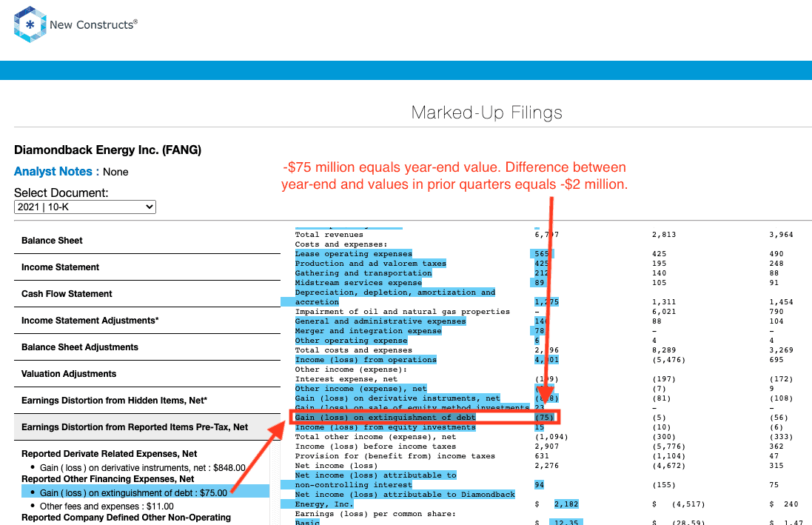Click the 6,021 impairment value
Viewport: 812px width, 525px height.
[x=664, y=312]
